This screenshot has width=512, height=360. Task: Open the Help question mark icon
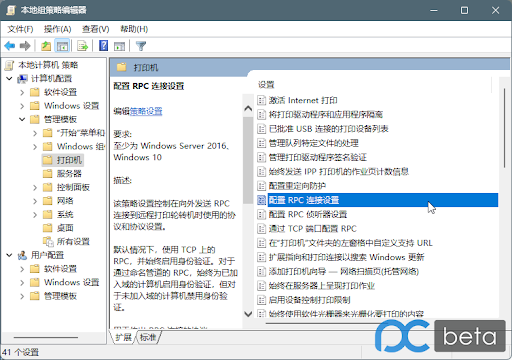tap(104, 45)
